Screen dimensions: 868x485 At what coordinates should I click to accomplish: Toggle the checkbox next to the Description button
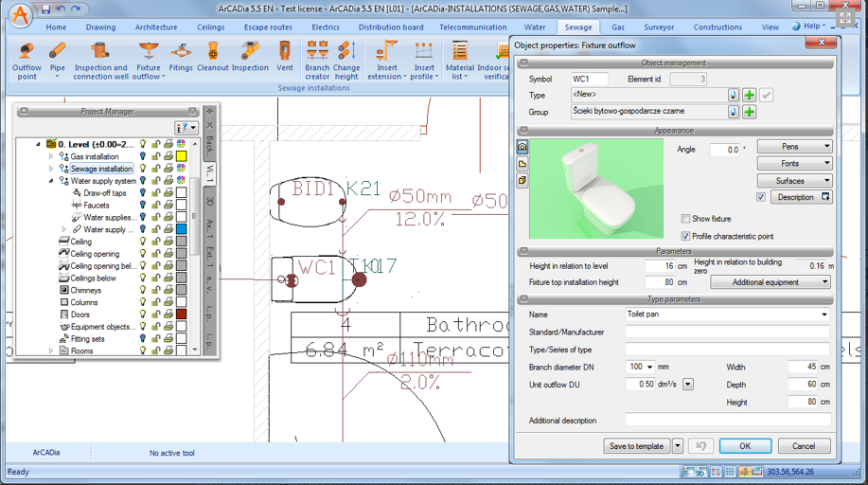click(761, 197)
